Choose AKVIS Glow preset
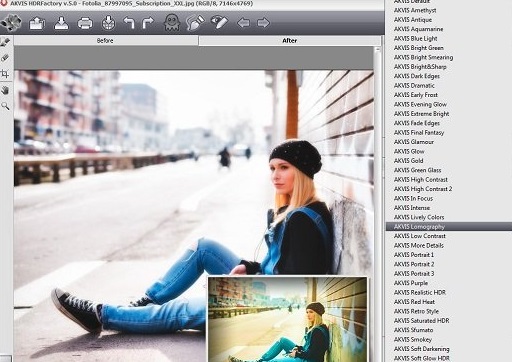This screenshot has width=512, height=362. [409, 151]
